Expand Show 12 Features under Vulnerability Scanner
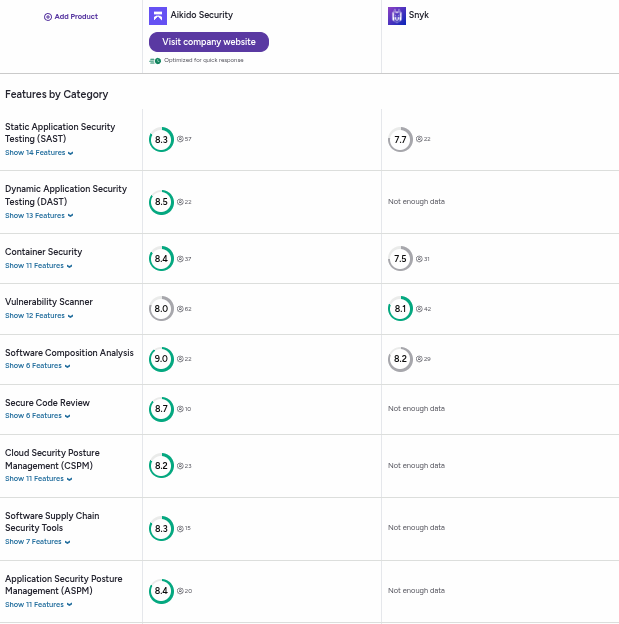This screenshot has width=619, height=624. pos(39,316)
